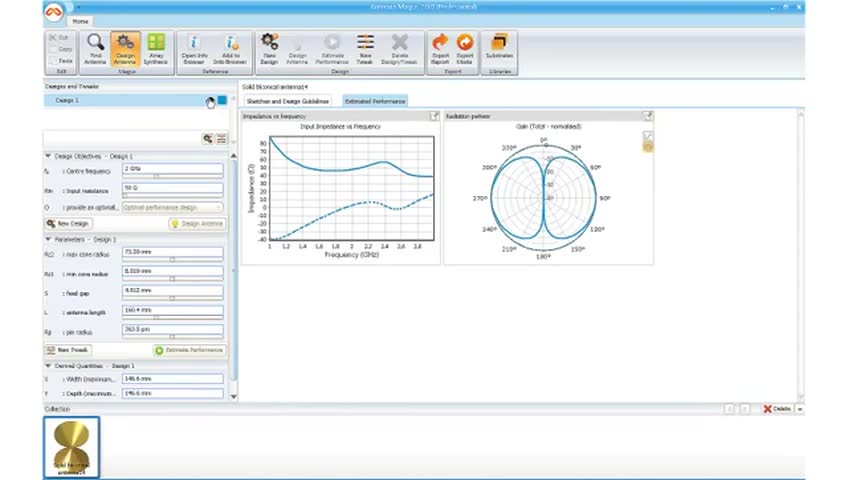The height and width of the screenshot is (480, 848).
Task: Collapse the Derived Quantities section
Action: click(48, 366)
